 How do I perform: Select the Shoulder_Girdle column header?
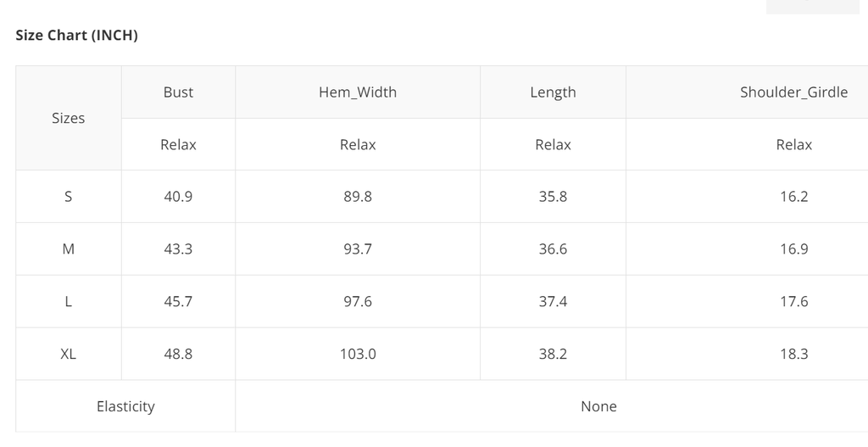[793, 92]
